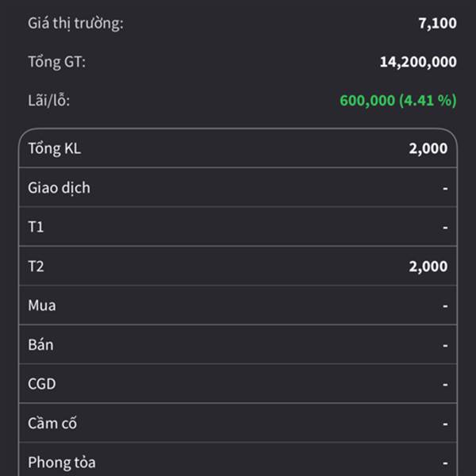
Task: Select the CGD row
Action: tap(238, 384)
